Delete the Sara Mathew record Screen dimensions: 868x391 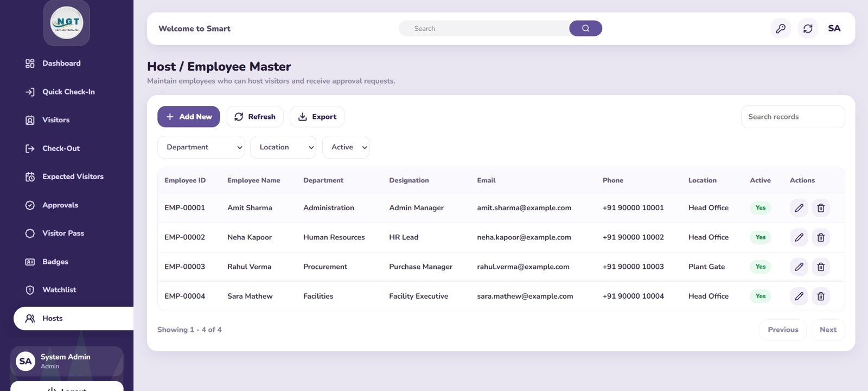pos(821,296)
